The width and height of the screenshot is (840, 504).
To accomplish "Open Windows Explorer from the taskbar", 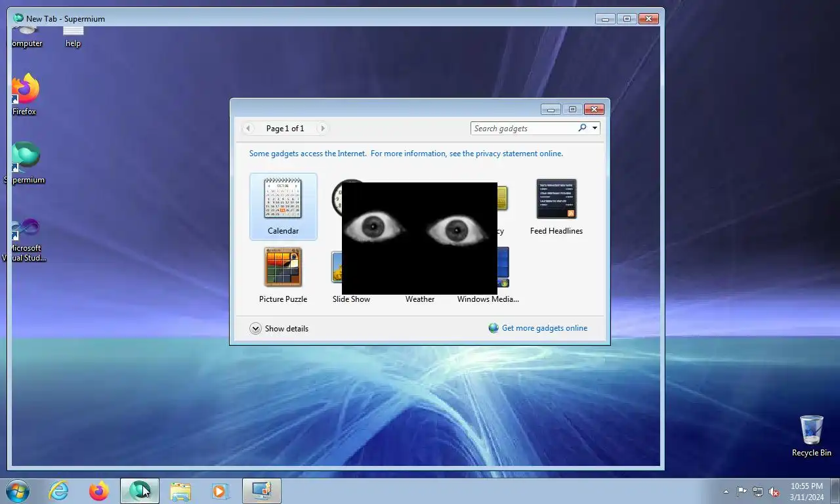I will pyautogui.click(x=180, y=491).
